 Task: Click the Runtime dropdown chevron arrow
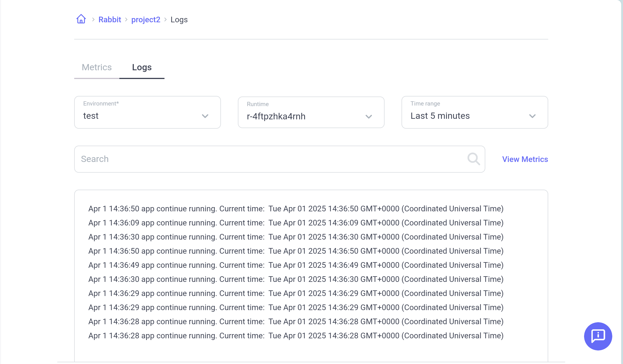pos(368,117)
